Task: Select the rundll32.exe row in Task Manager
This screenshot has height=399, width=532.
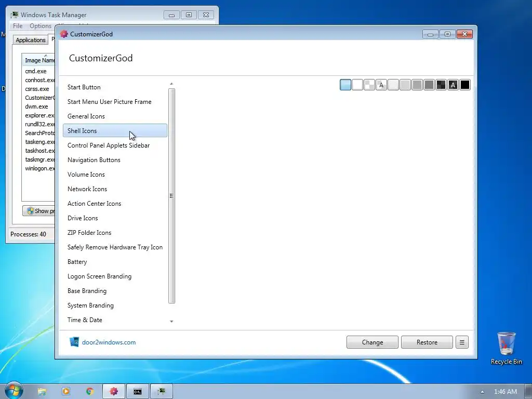Action: 38,124
